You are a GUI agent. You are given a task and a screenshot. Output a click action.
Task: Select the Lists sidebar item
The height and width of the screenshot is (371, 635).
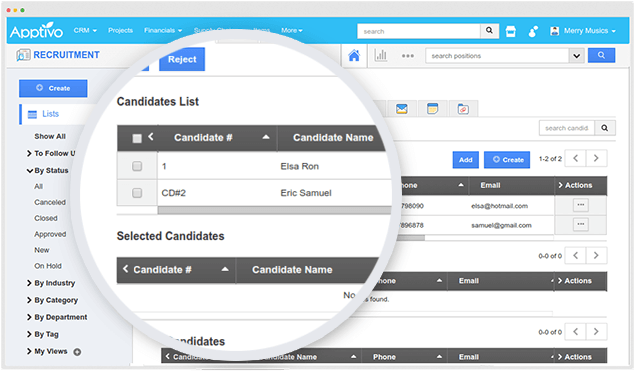[x=50, y=114]
